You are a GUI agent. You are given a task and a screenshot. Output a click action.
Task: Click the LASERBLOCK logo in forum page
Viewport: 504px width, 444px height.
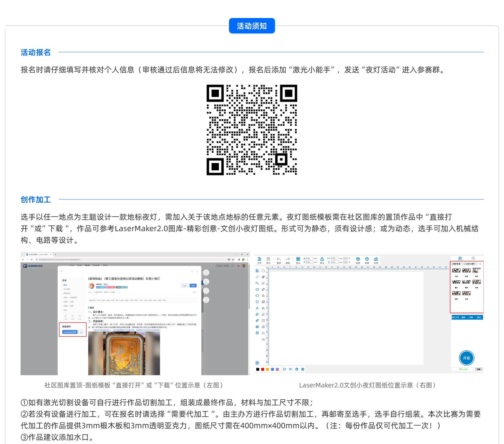(33, 266)
